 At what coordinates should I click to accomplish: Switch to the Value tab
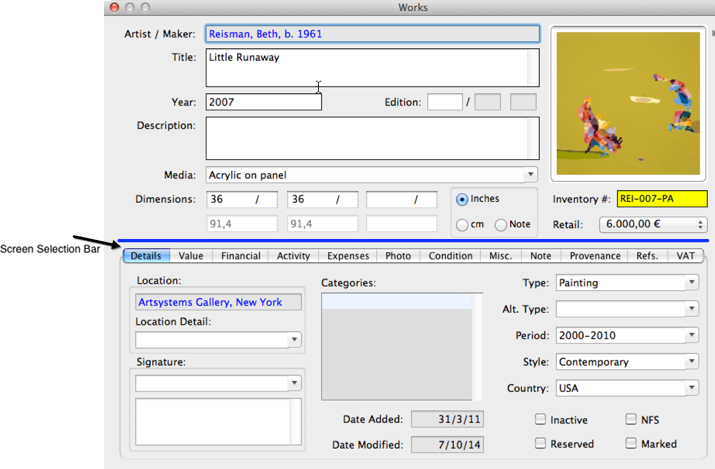(x=191, y=256)
